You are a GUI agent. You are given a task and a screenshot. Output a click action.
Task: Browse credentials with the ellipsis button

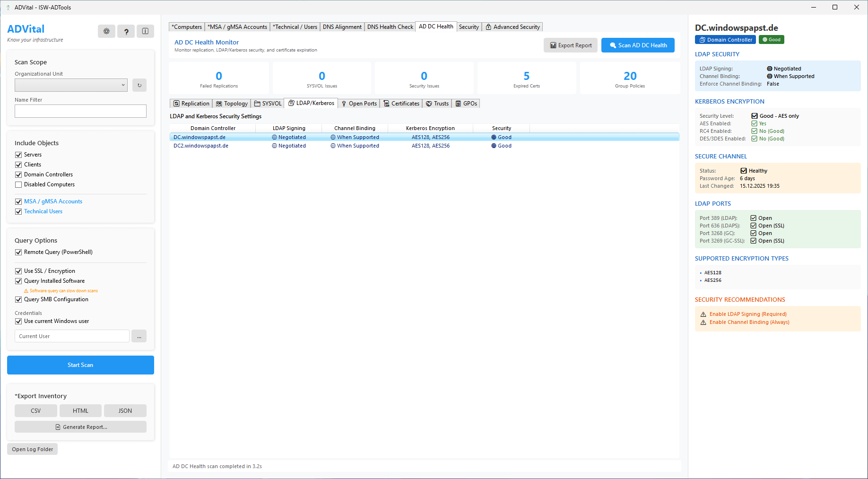point(139,336)
